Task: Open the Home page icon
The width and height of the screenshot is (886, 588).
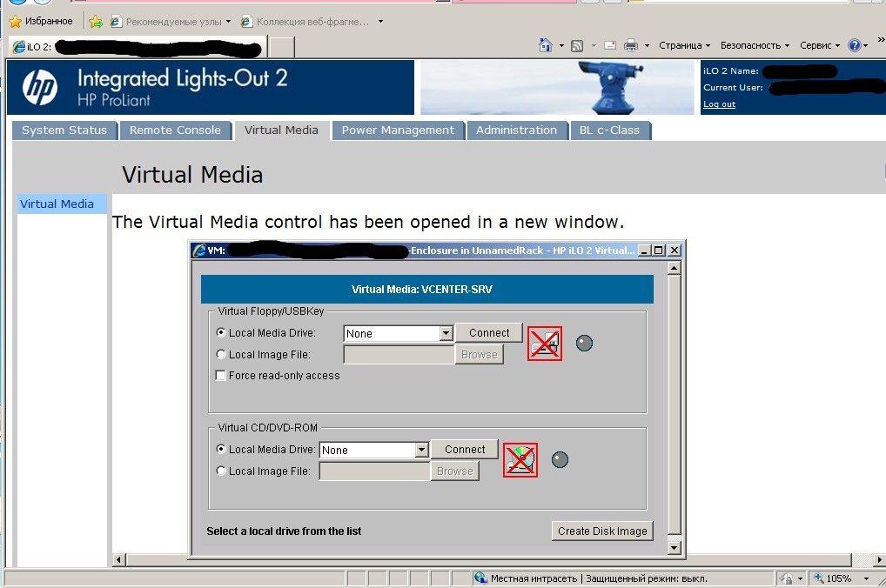Action: click(x=546, y=45)
